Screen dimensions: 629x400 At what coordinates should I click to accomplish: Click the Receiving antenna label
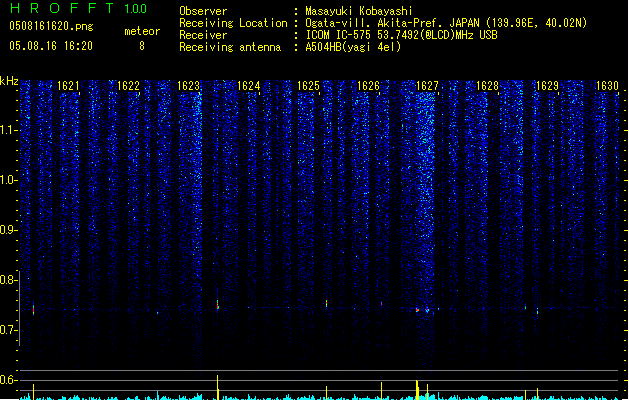click(230, 47)
